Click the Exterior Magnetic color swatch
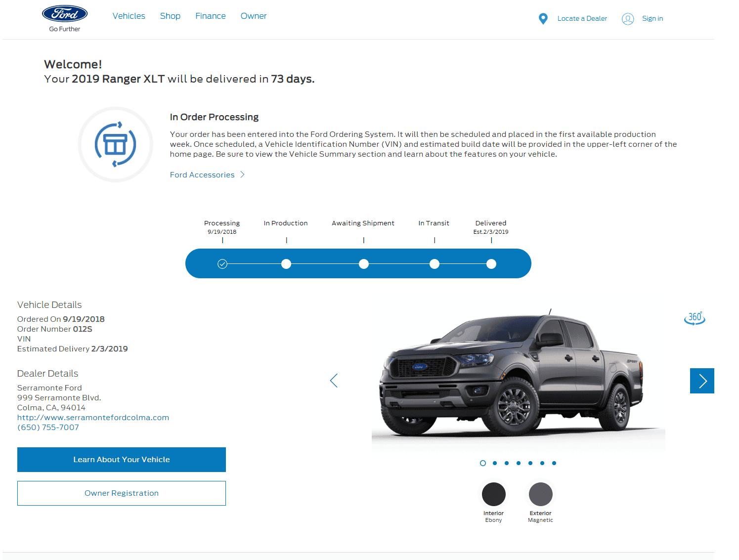Viewport: 739px width, 560px height. [x=541, y=494]
